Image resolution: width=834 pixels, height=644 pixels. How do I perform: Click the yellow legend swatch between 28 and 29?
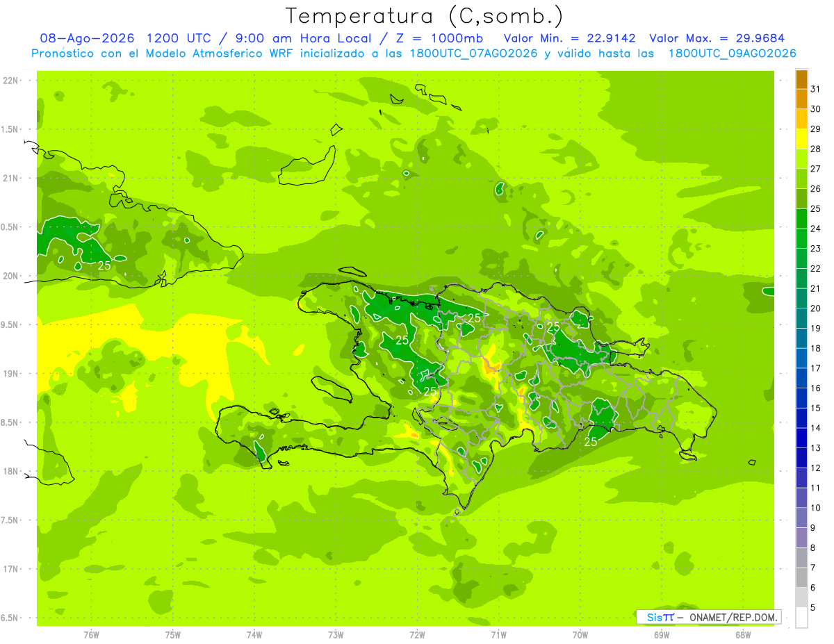click(x=801, y=139)
